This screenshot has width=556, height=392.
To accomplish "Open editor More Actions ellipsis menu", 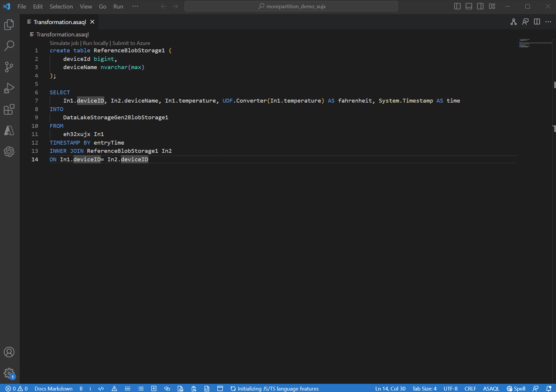I will coord(548,22).
